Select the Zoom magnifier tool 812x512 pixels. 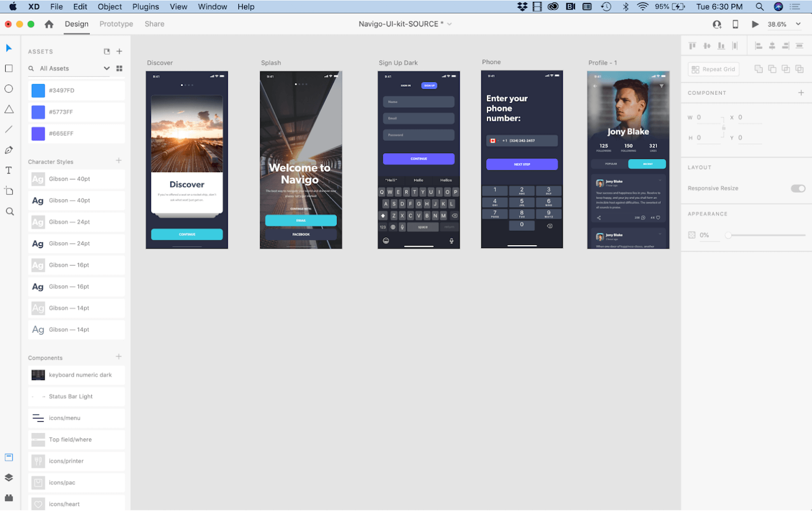coord(9,212)
